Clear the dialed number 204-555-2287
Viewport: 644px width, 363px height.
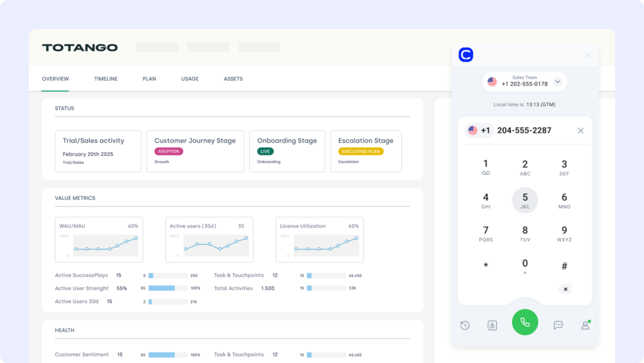580,130
